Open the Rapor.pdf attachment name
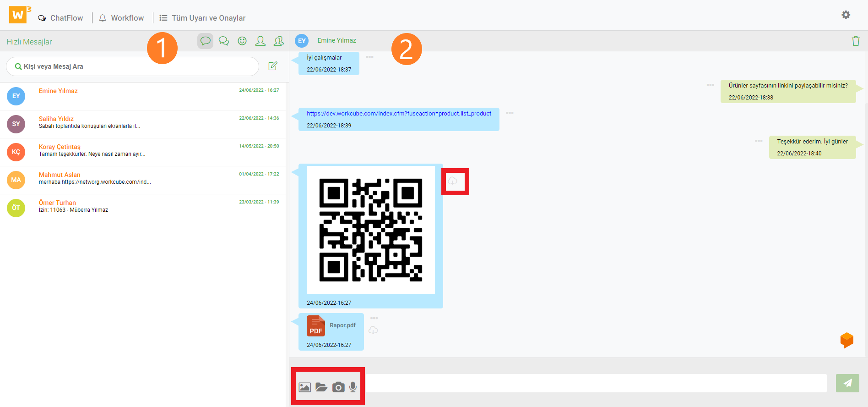868x407 pixels. click(342, 325)
